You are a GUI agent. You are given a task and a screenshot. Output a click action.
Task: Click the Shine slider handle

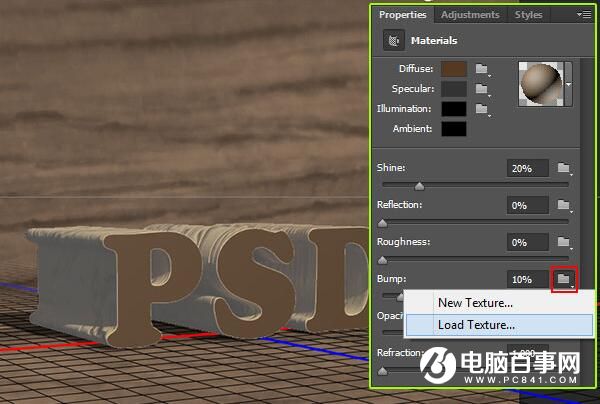tap(419, 186)
